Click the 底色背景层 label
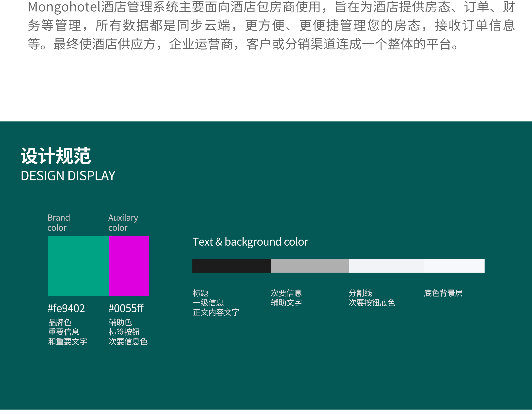 pyautogui.click(x=443, y=293)
